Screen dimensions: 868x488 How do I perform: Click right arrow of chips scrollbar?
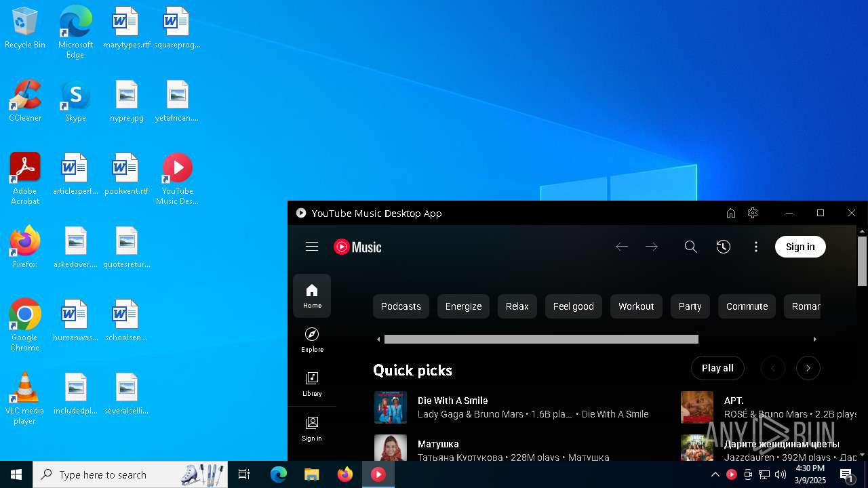click(814, 339)
